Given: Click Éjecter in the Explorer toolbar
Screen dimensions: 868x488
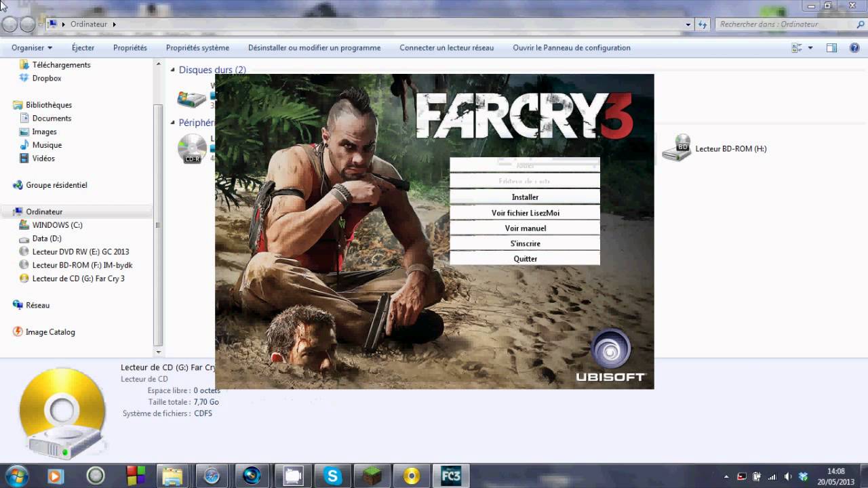Looking at the screenshot, I should [x=83, y=48].
